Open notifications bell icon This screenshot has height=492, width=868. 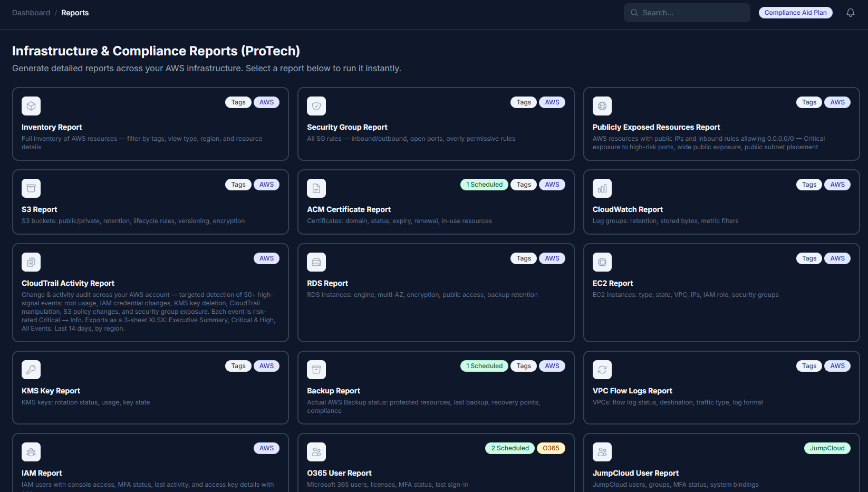coord(851,13)
